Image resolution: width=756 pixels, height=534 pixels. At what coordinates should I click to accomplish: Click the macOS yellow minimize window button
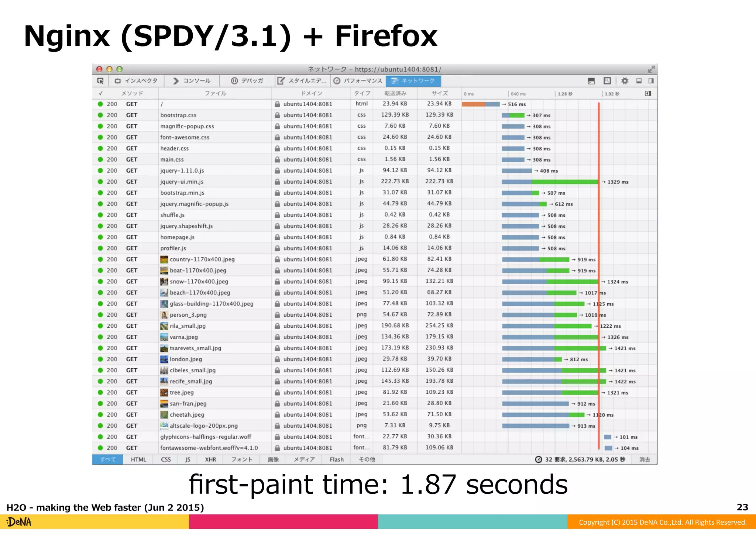coord(109,69)
